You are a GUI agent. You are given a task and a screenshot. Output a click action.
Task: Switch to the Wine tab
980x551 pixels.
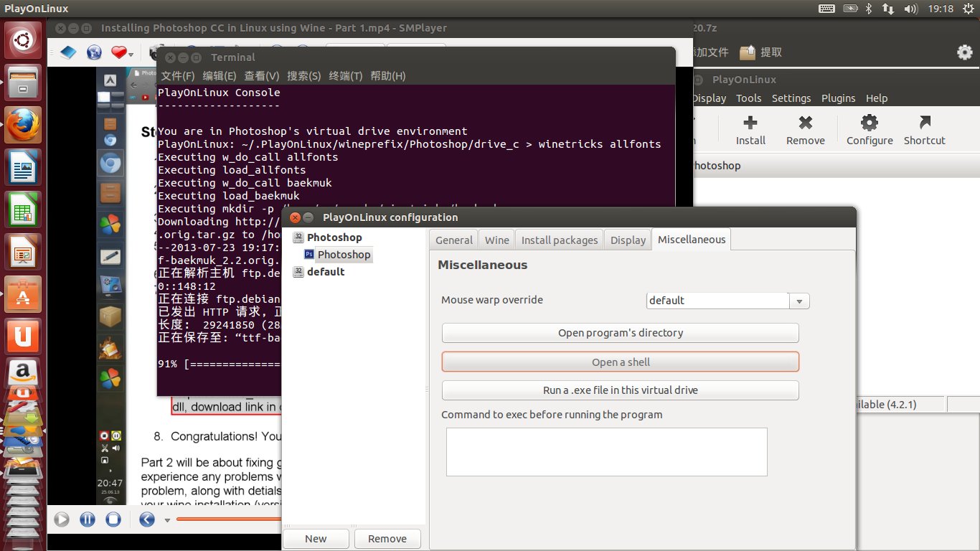coord(497,240)
